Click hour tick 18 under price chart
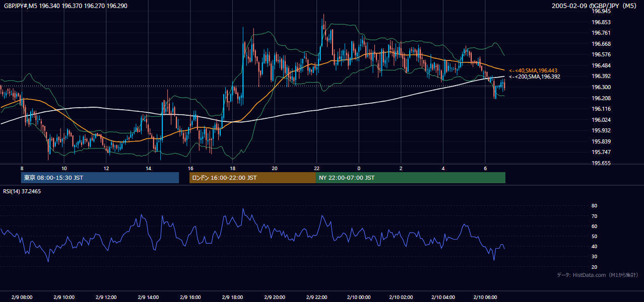644x302 pixels. [232, 168]
